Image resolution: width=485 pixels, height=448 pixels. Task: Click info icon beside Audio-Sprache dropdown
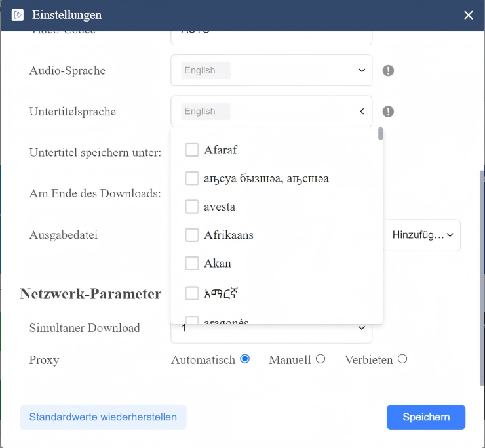[x=388, y=71]
